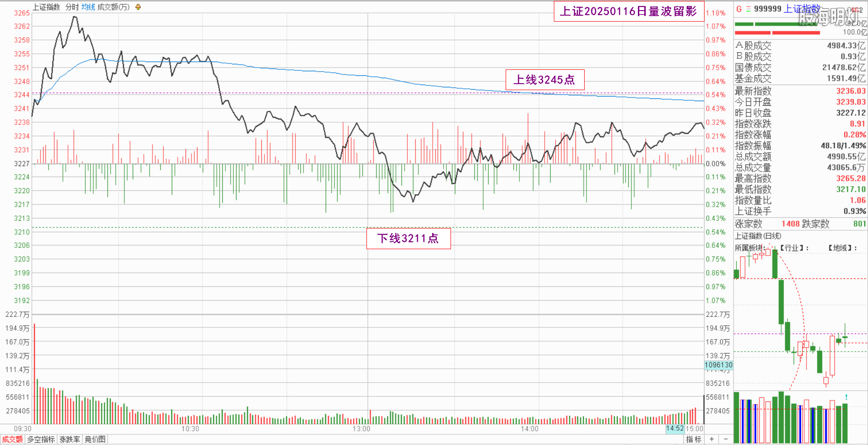Click the 总成交额 4990.55亿 row
Screen dimensions: 868x445
pos(800,157)
